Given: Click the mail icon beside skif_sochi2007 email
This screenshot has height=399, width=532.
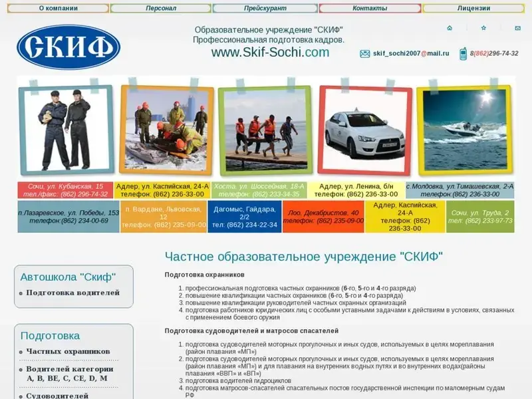Looking at the screenshot, I should click(364, 54).
